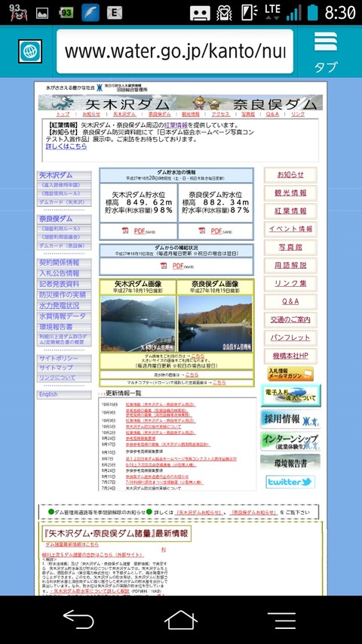Tap the Android home navigation button
The image size is (362, 644).
(x=181, y=619)
